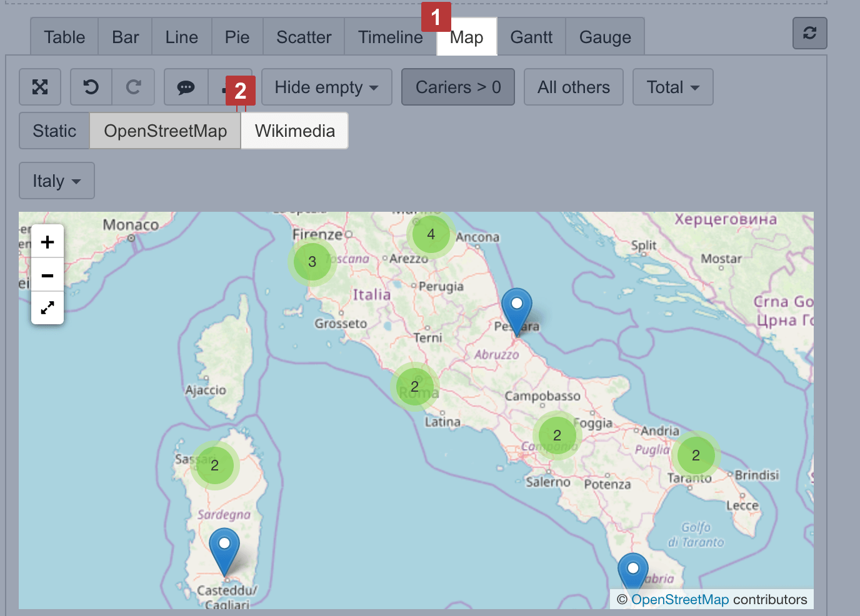Expand the Italy region dropdown
The image size is (860, 616).
pos(57,181)
